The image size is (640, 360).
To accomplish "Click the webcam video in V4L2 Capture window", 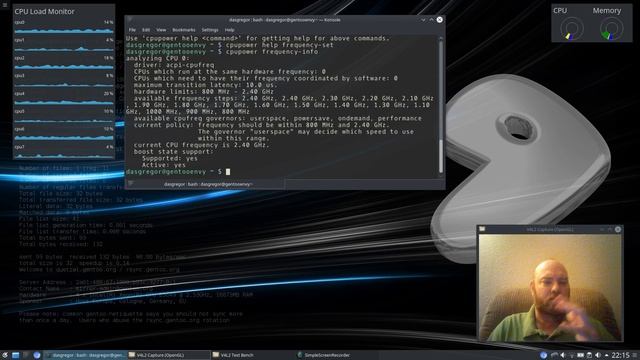I will [x=550, y=287].
